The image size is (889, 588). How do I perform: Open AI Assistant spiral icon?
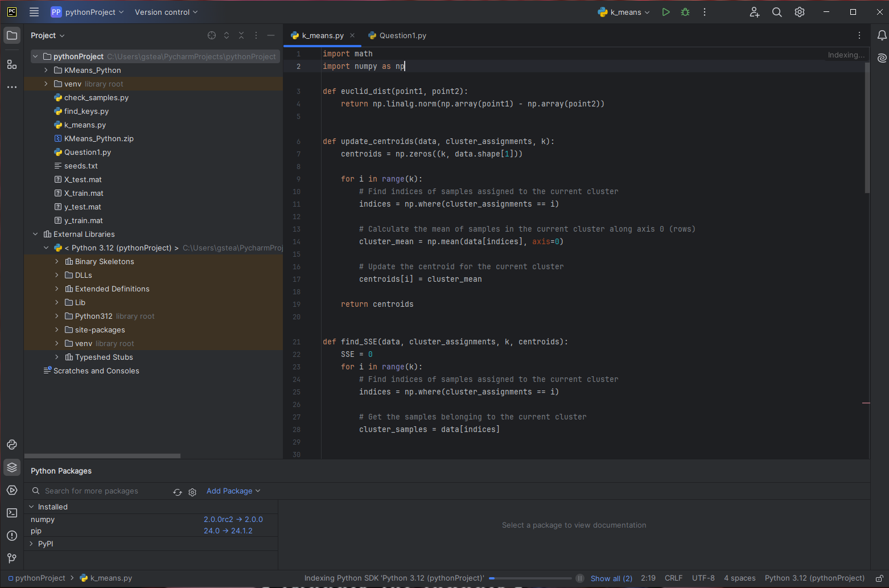point(882,57)
